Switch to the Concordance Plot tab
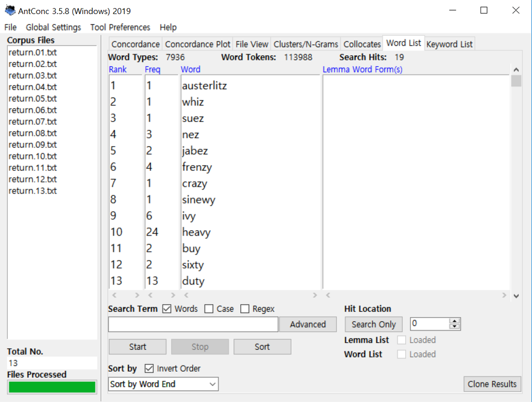 point(197,44)
